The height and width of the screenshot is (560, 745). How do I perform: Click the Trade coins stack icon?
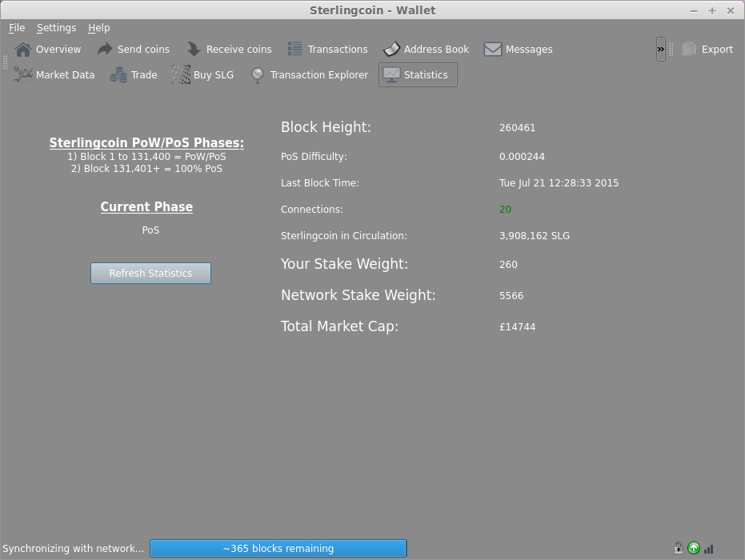click(118, 74)
